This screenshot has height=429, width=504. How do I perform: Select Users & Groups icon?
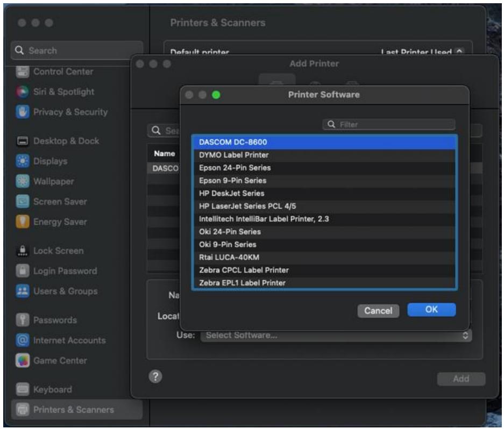click(x=23, y=291)
